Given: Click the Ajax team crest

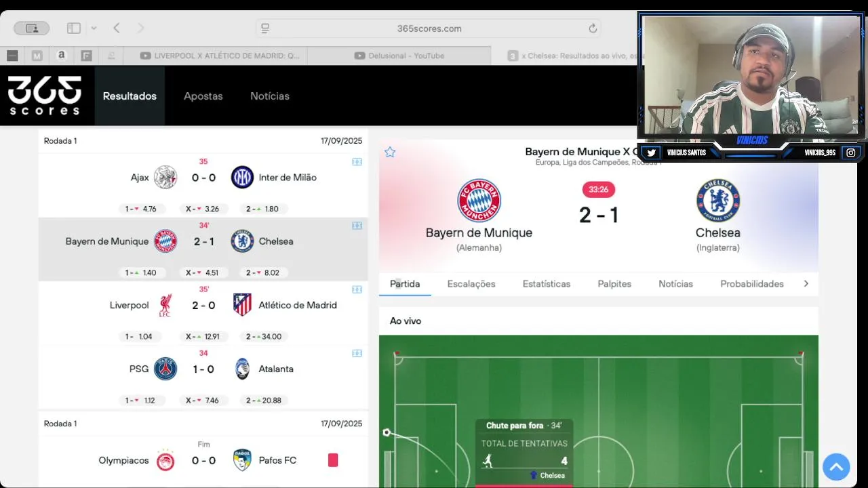Looking at the screenshot, I should (165, 178).
